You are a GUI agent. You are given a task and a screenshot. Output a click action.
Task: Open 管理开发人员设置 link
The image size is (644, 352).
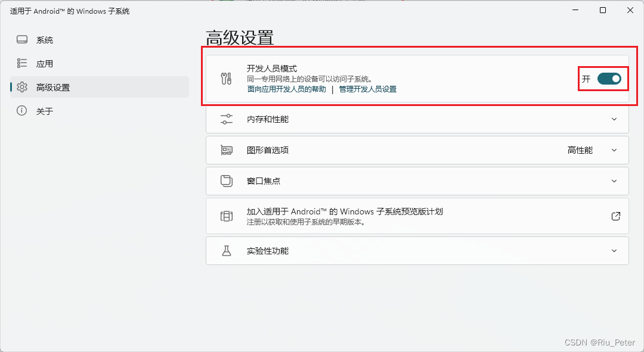click(367, 89)
